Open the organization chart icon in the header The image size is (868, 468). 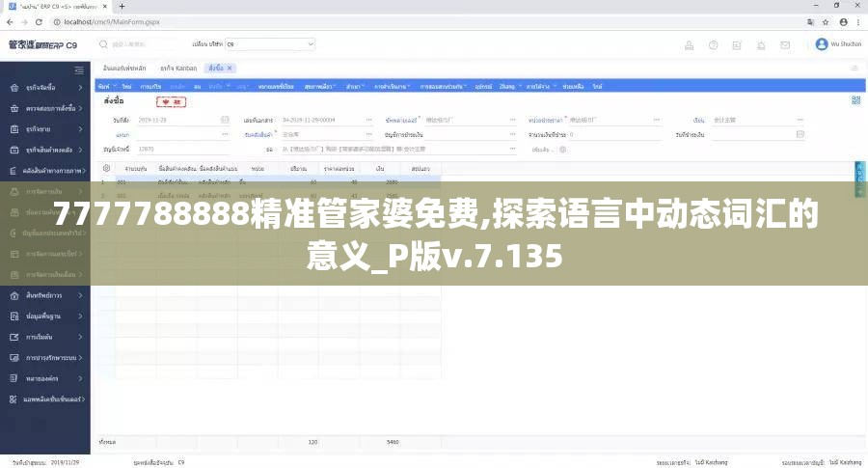pyautogui.click(x=690, y=45)
